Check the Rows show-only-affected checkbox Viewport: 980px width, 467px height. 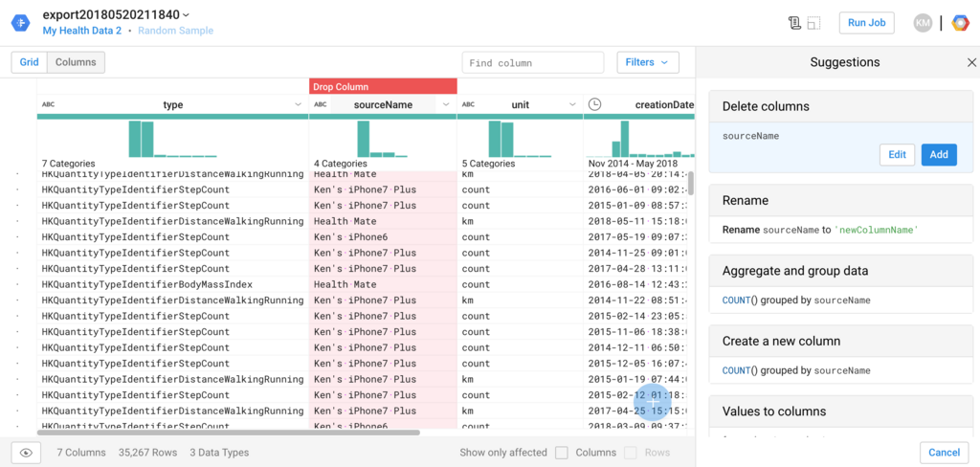[632, 453]
